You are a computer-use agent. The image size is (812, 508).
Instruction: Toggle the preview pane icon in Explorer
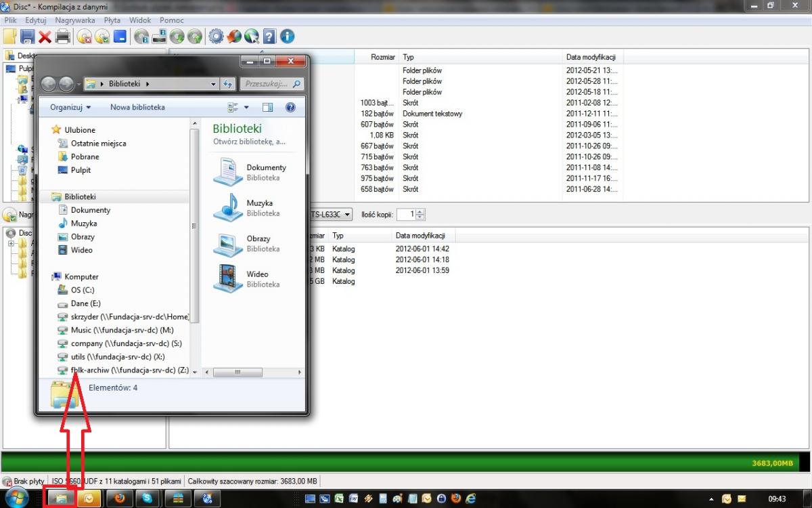click(x=267, y=107)
